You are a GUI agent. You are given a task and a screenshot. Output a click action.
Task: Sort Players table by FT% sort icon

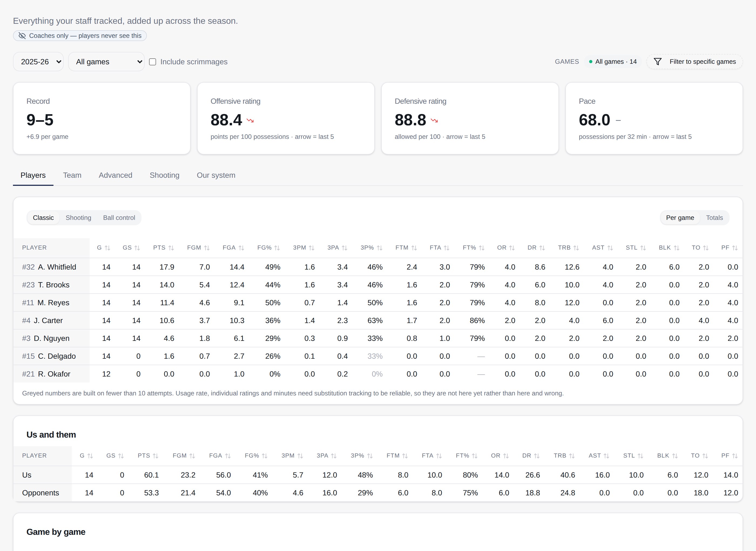pyautogui.click(x=481, y=248)
